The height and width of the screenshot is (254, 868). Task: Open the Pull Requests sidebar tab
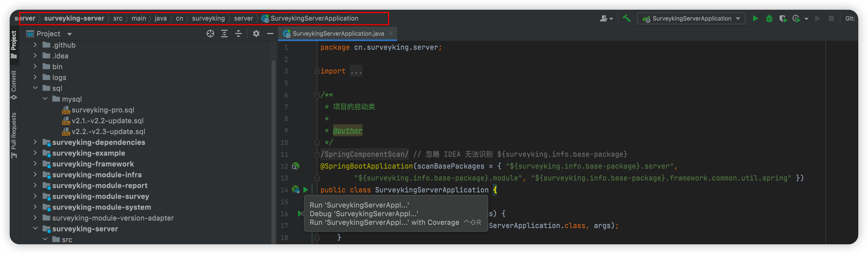click(x=14, y=135)
